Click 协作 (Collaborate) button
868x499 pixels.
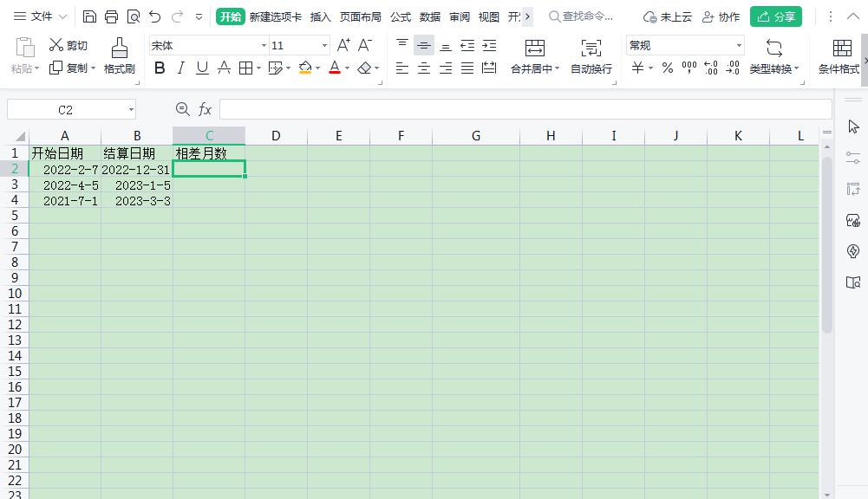click(721, 17)
